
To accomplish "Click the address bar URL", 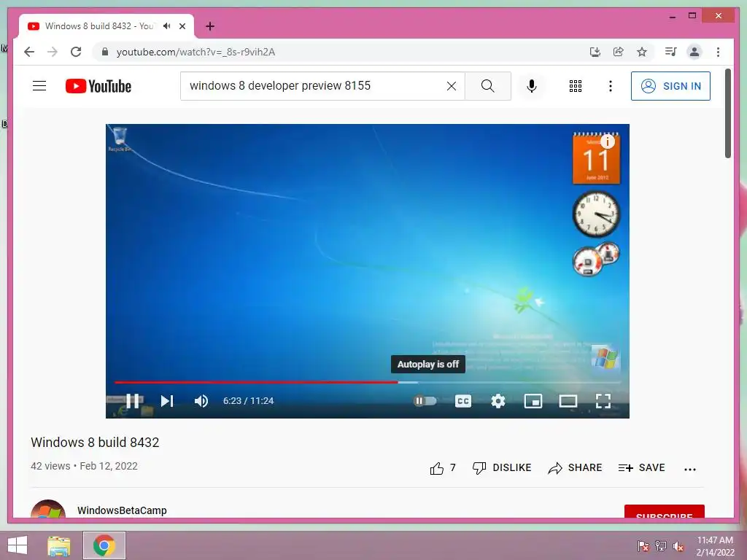I will pos(196,52).
